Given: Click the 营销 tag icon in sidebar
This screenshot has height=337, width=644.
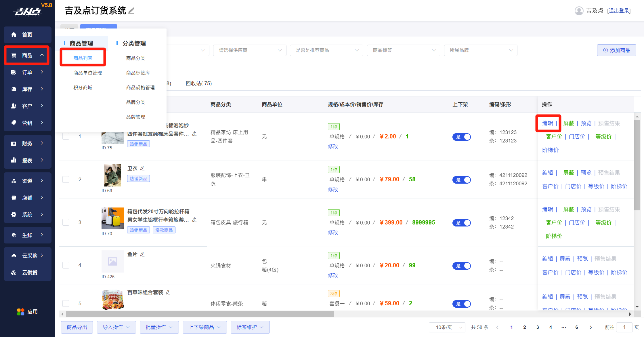Looking at the screenshot, I should (14, 123).
